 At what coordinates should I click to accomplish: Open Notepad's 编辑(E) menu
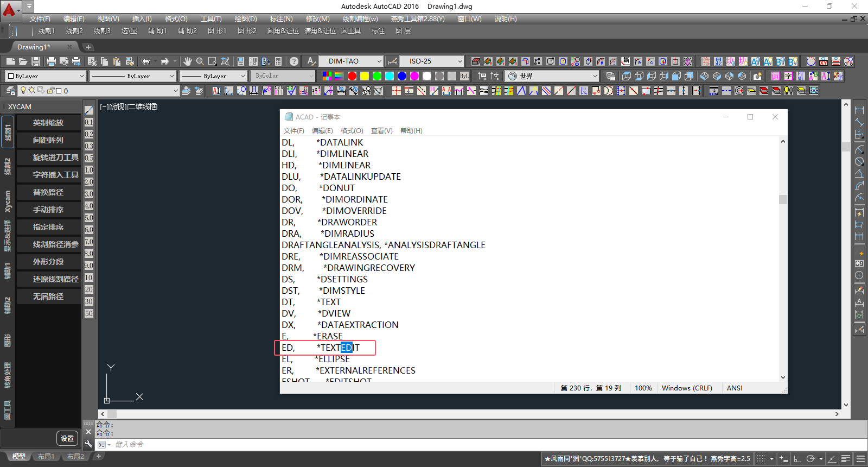point(322,131)
